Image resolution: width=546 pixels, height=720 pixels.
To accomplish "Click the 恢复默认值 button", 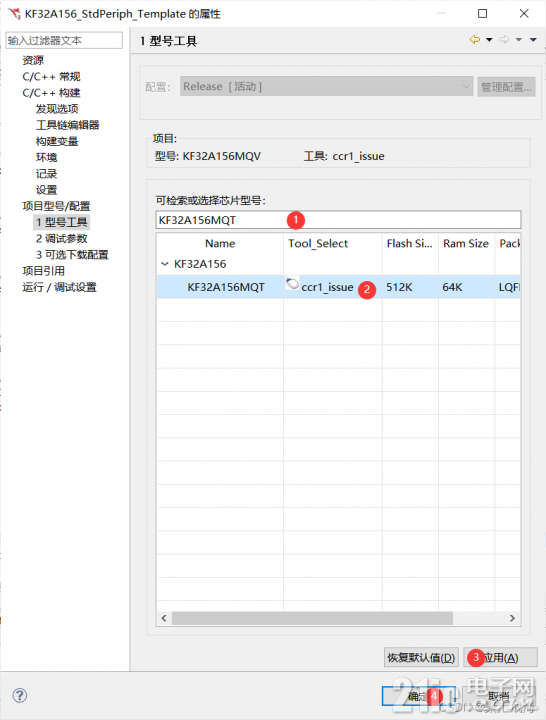I will 421,658.
